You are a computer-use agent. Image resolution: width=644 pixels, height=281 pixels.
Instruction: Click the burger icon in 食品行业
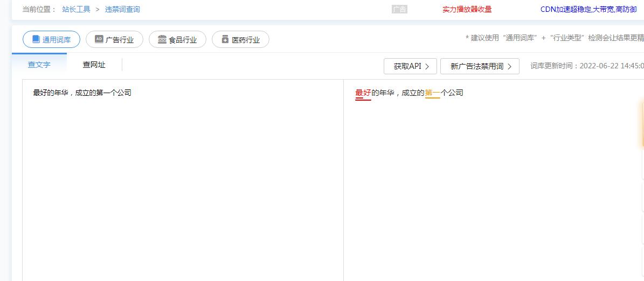coord(162,39)
